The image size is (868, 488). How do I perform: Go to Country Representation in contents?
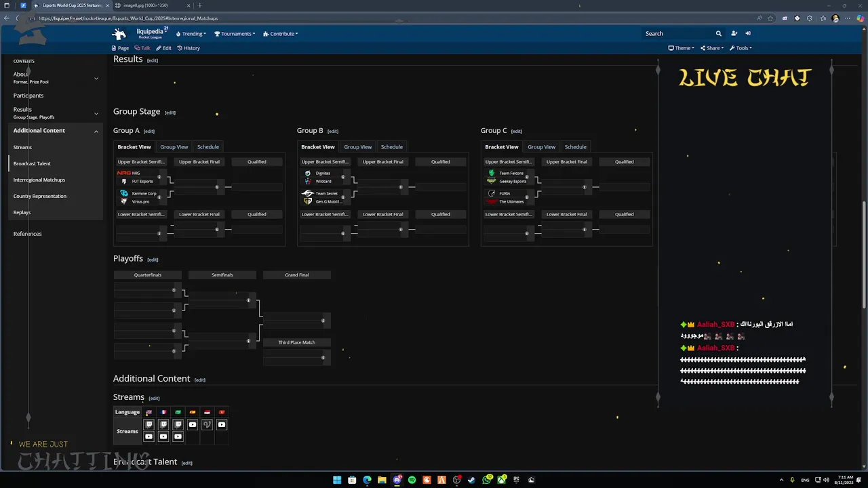pos(40,196)
